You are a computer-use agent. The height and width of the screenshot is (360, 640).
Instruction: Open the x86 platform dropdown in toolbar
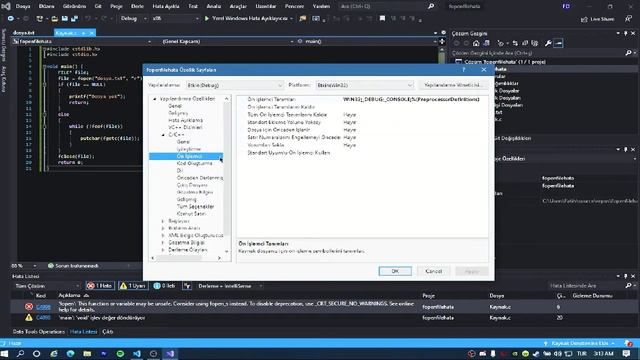point(175,18)
